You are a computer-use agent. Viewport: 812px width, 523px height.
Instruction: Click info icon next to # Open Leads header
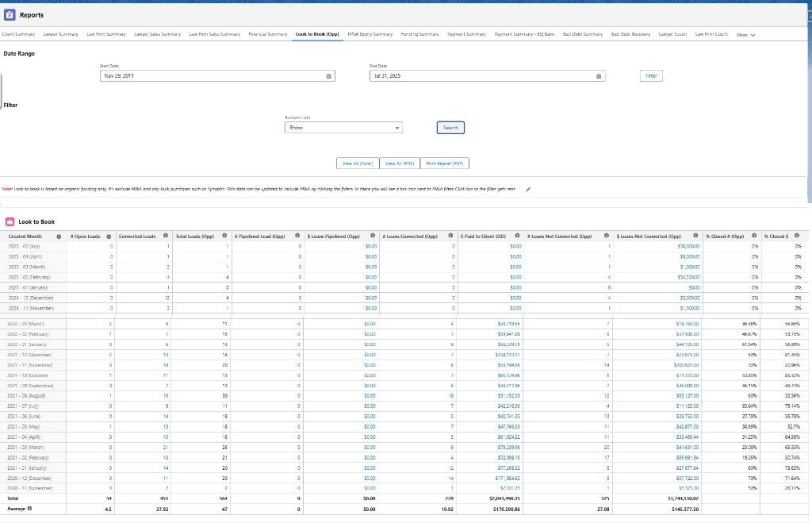coord(109,237)
